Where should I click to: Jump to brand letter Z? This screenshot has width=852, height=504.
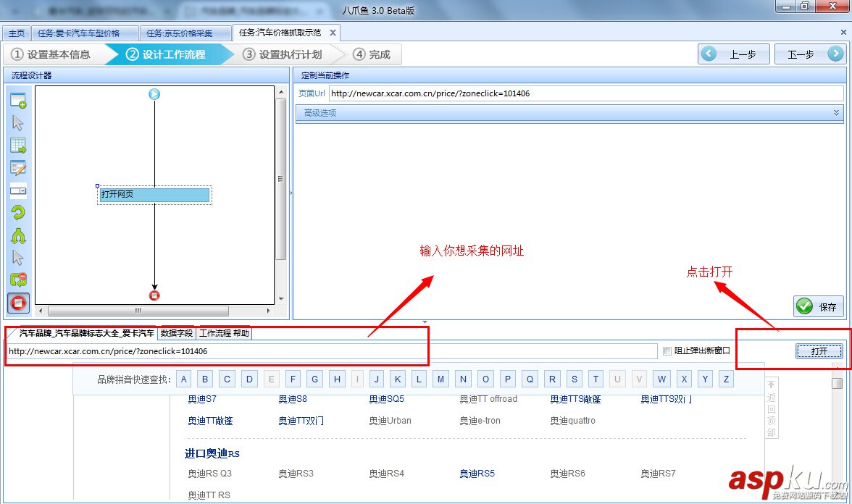pos(727,379)
